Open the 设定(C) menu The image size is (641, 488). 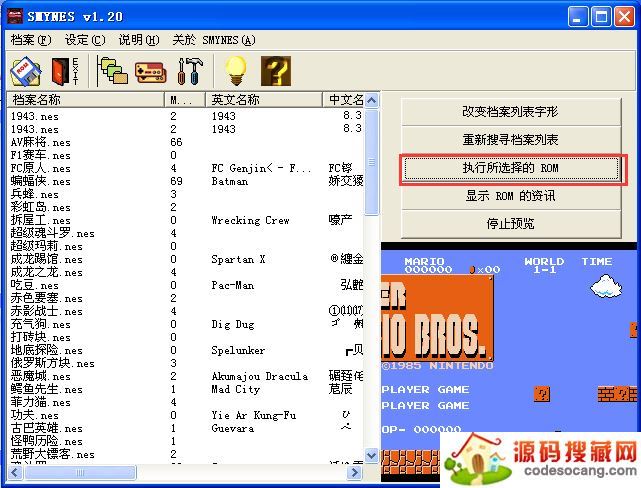(84, 40)
